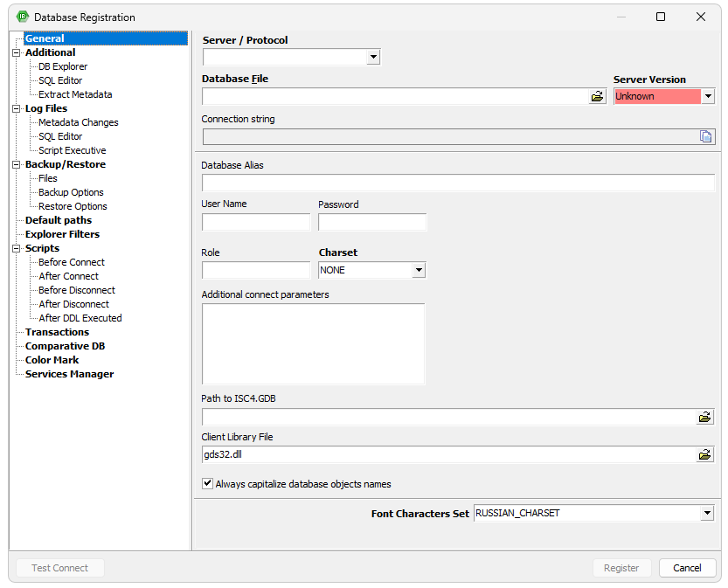
Task: Open Metadata Changes log settings
Action: (x=79, y=122)
